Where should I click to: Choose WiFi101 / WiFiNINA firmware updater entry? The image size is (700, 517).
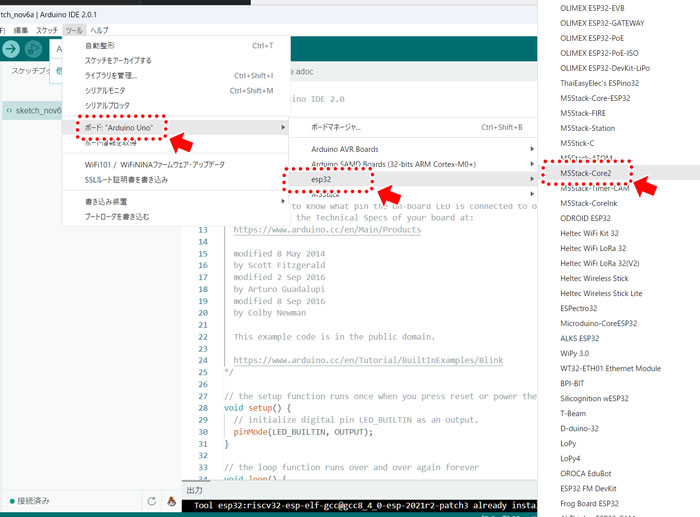(x=176, y=165)
